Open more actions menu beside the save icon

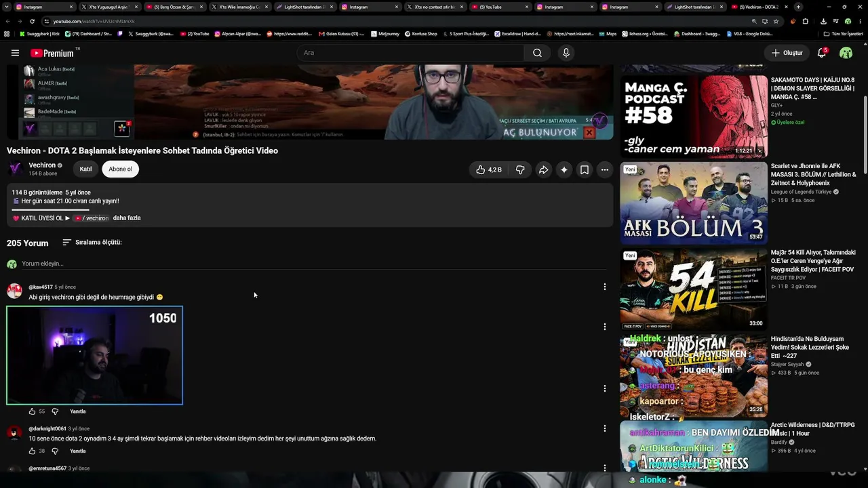pos(604,169)
